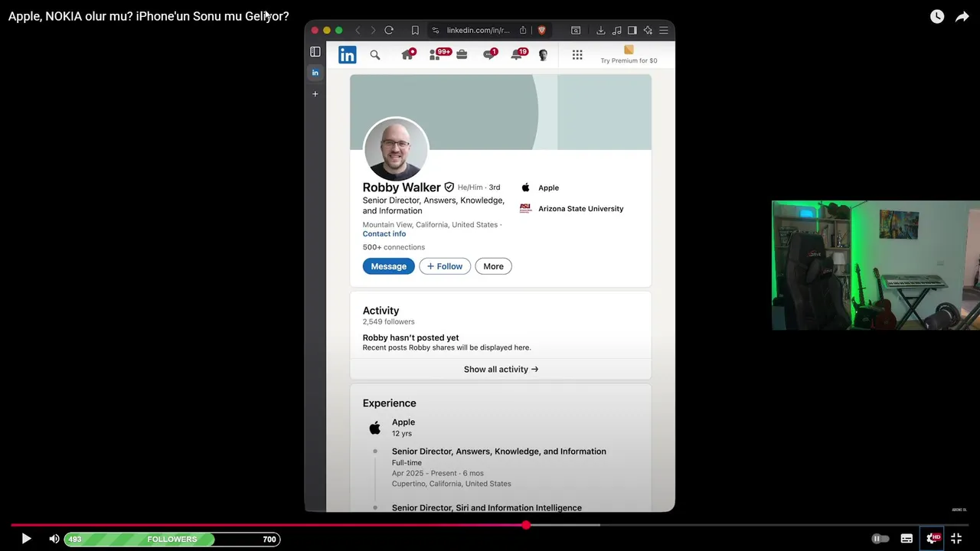Click the Share arrow icon
The image size is (980, 551).
(x=962, y=17)
